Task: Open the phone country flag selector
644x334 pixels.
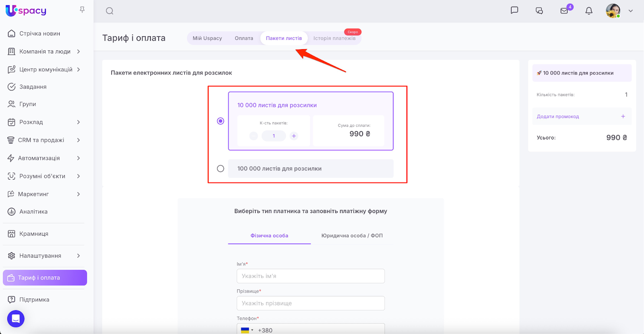Action: (247, 330)
